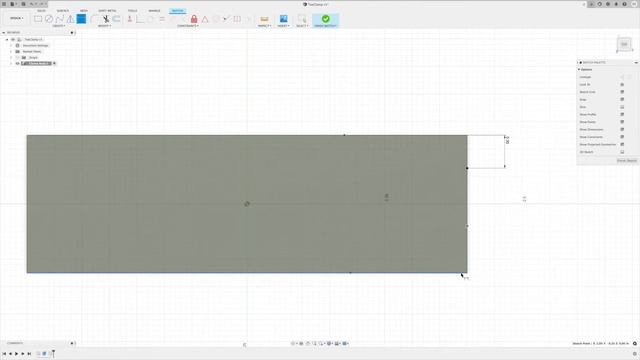Select the TestClamp v1 document tab
This screenshot has width=640, height=360.
click(x=316, y=4)
